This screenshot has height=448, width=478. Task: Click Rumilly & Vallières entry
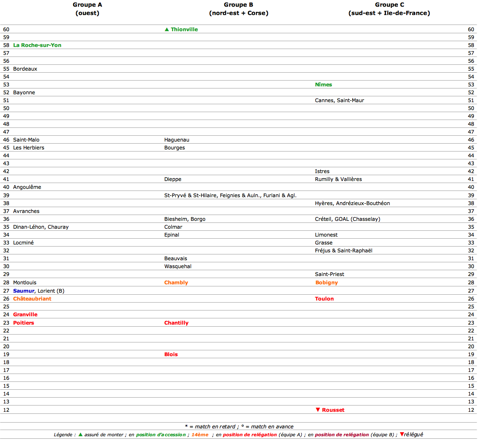[x=338, y=180]
